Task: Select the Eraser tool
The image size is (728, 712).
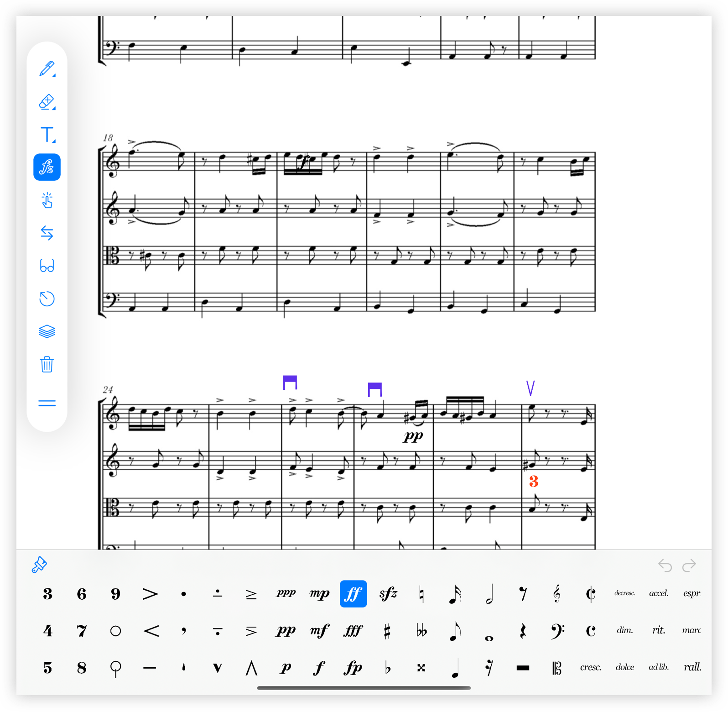Action: pyautogui.click(x=47, y=102)
